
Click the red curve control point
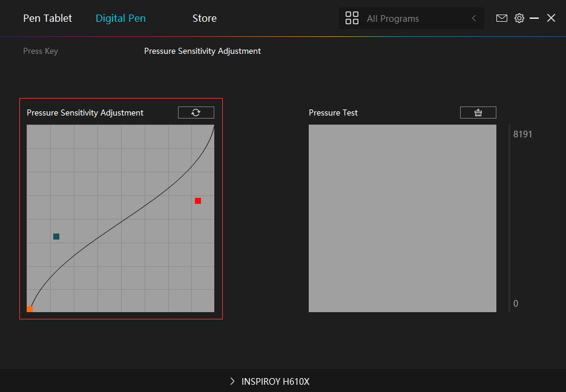(198, 201)
